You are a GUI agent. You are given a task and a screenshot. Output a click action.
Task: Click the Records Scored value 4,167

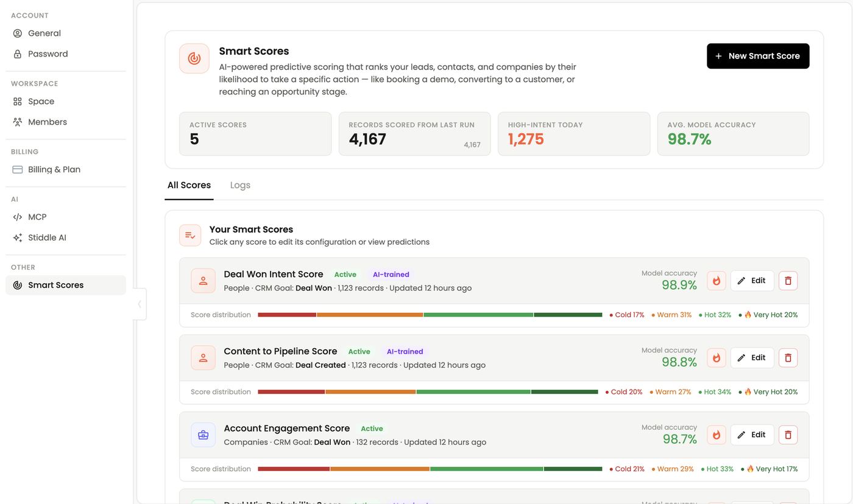point(367,139)
